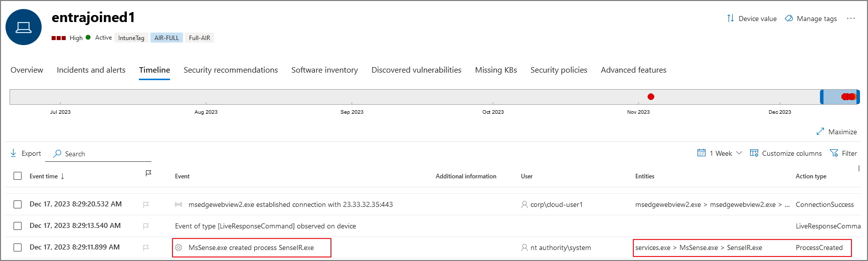The width and height of the screenshot is (868, 261).
Task: Click the left handle of timeline selection
Action: click(x=822, y=97)
